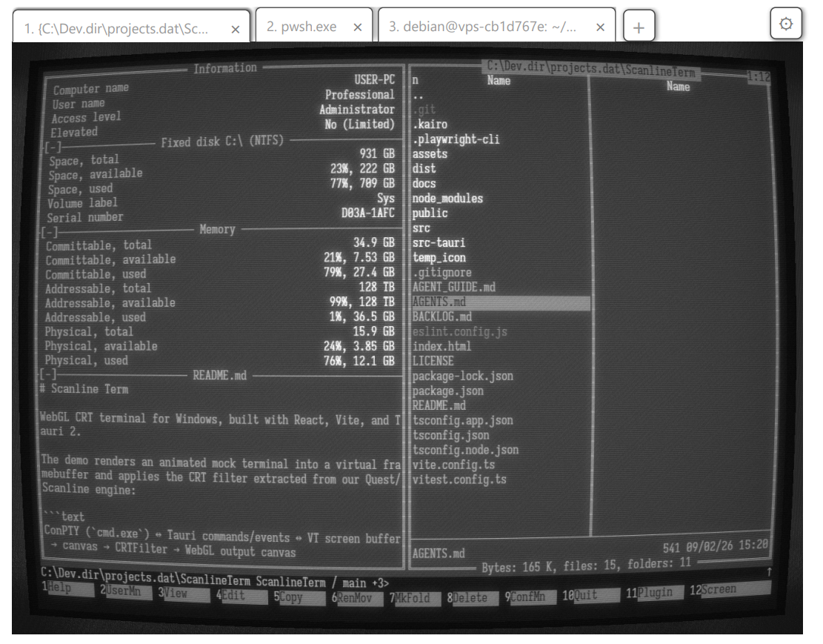Click the sort mode 'n' column indicator
823x644 pixels.
415,80
